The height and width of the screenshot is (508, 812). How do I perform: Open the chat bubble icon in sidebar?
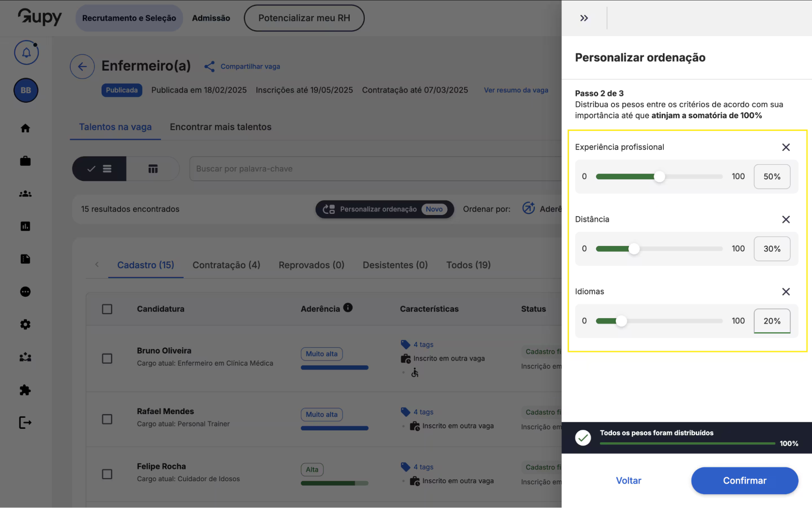click(x=25, y=292)
